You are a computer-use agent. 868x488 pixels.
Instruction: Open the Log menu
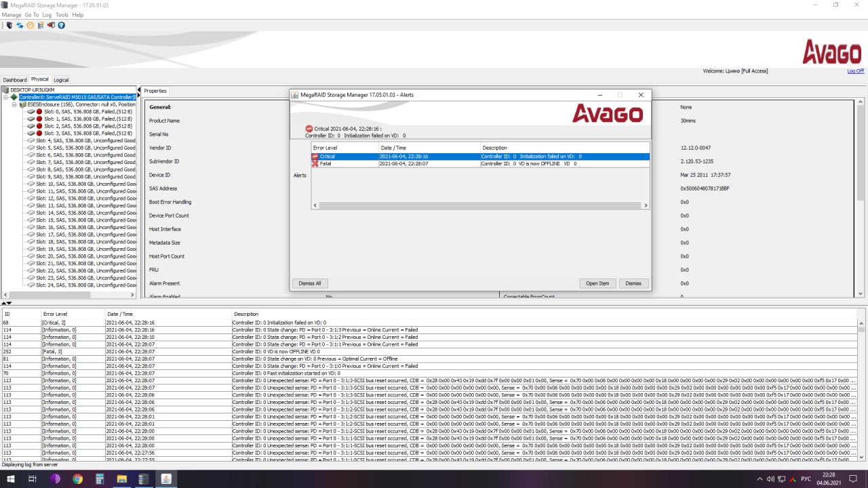(x=47, y=14)
